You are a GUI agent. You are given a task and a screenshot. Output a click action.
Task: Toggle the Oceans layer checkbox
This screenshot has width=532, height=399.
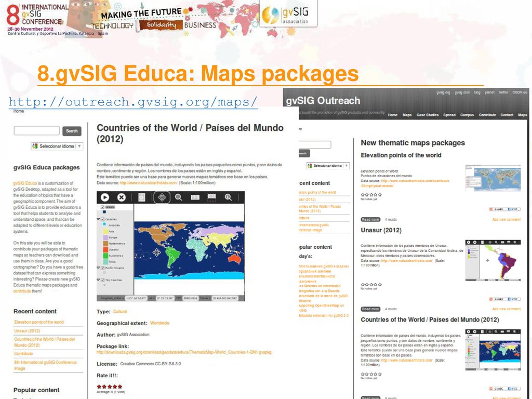click(x=102, y=207)
